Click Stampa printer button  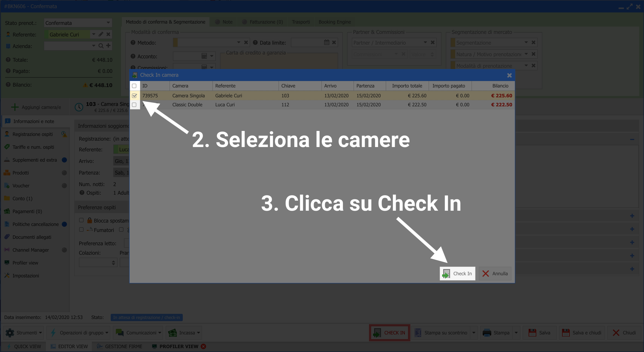[496, 332]
